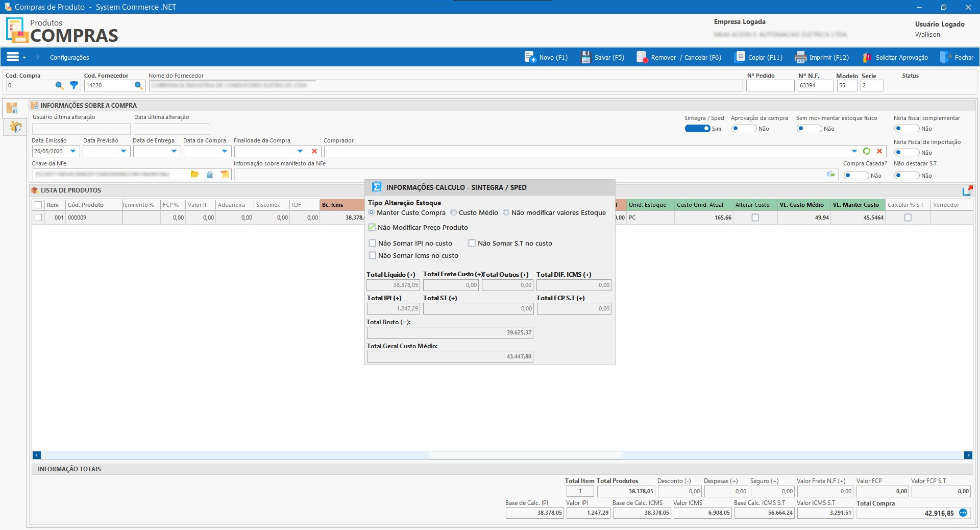Screen dimensions: 980x530
Task: Click the blue dots icon beside Total Compra
Action: (x=963, y=513)
